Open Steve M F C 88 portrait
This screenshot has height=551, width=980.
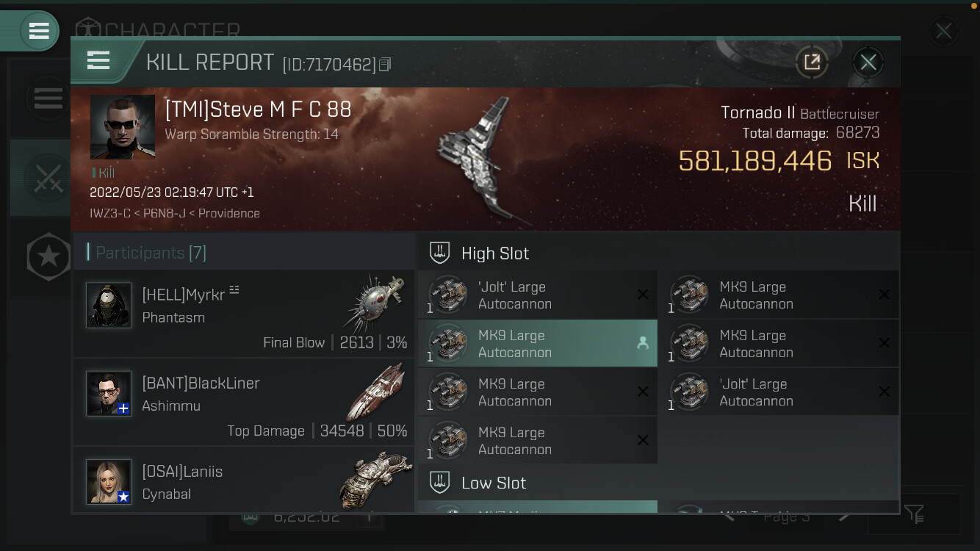tap(123, 127)
